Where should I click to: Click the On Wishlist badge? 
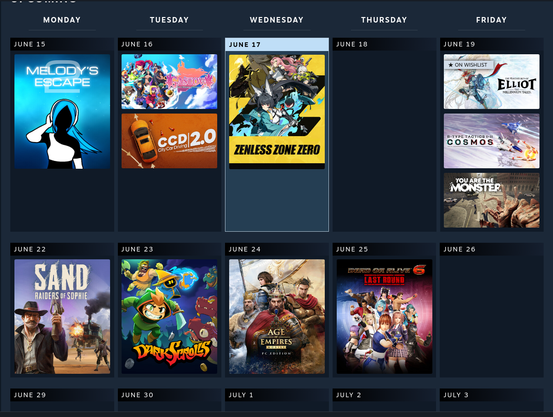[467, 65]
